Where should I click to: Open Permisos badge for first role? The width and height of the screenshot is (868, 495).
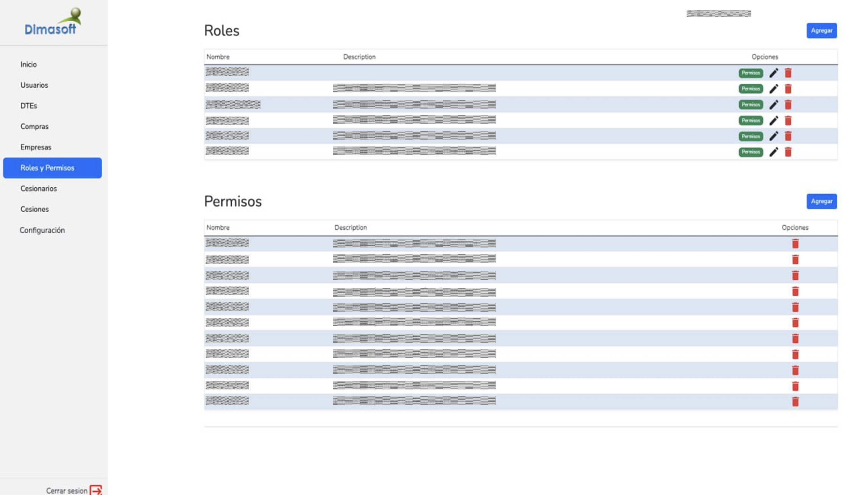(751, 73)
